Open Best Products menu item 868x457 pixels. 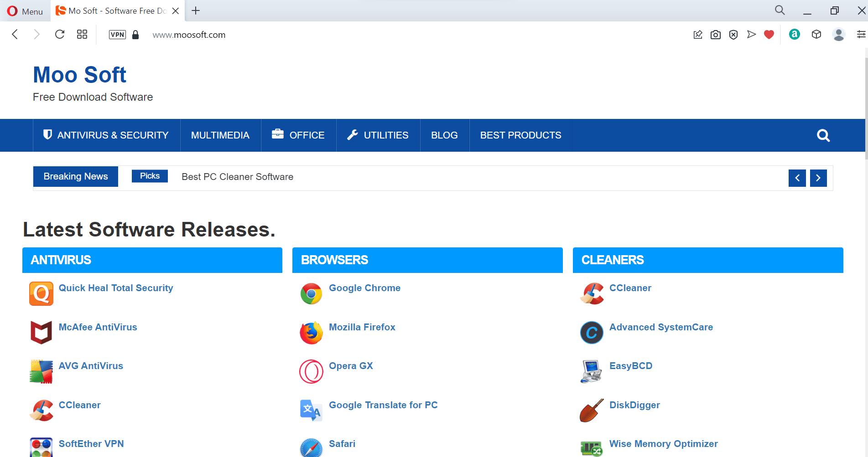pos(520,135)
